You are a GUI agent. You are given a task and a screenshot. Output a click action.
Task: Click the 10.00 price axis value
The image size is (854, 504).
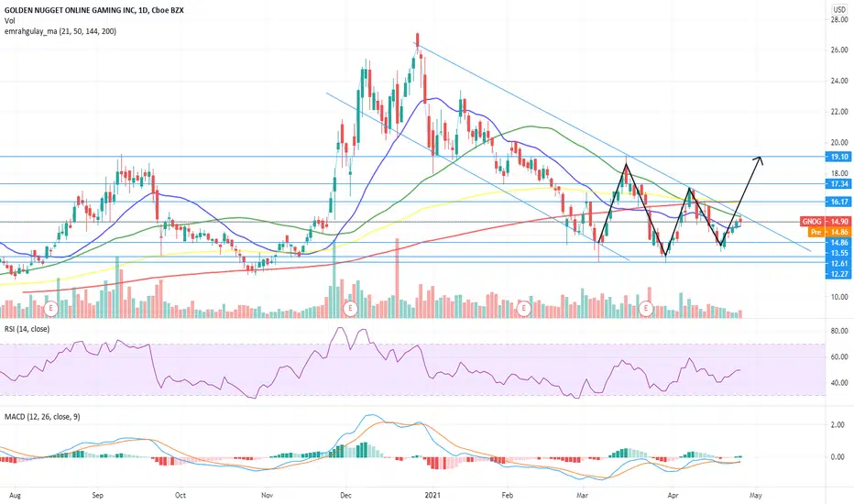coord(839,297)
